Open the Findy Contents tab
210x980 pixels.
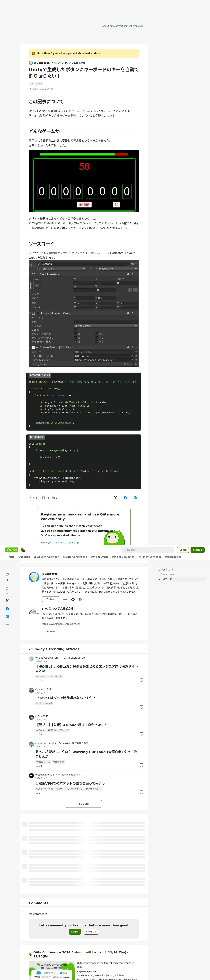pos(150,557)
